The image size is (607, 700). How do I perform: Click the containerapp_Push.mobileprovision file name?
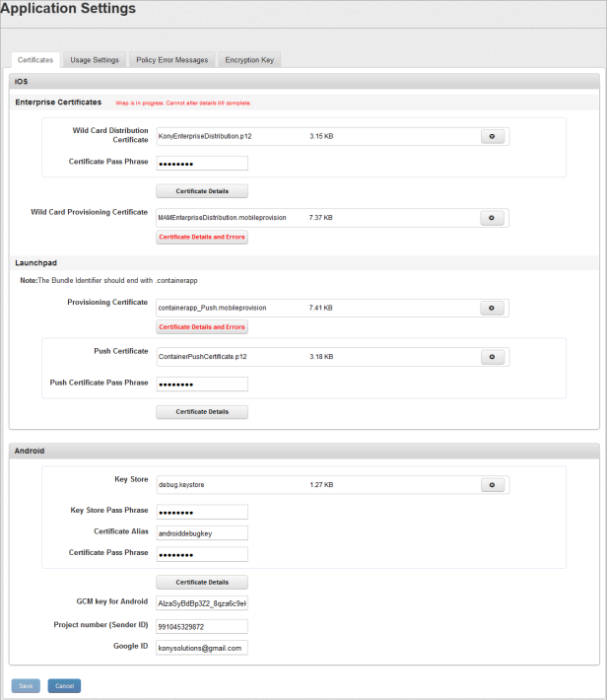[x=212, y=308]
